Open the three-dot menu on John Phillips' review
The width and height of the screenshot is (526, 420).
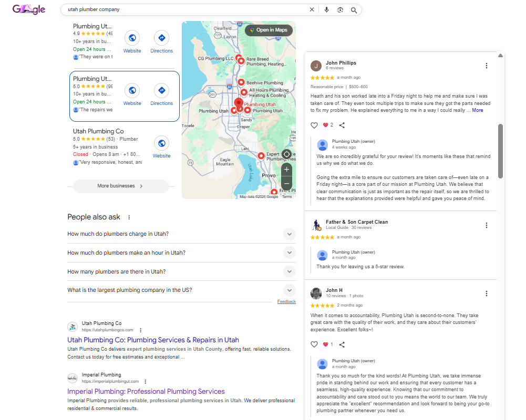click(x=487, y=66)
